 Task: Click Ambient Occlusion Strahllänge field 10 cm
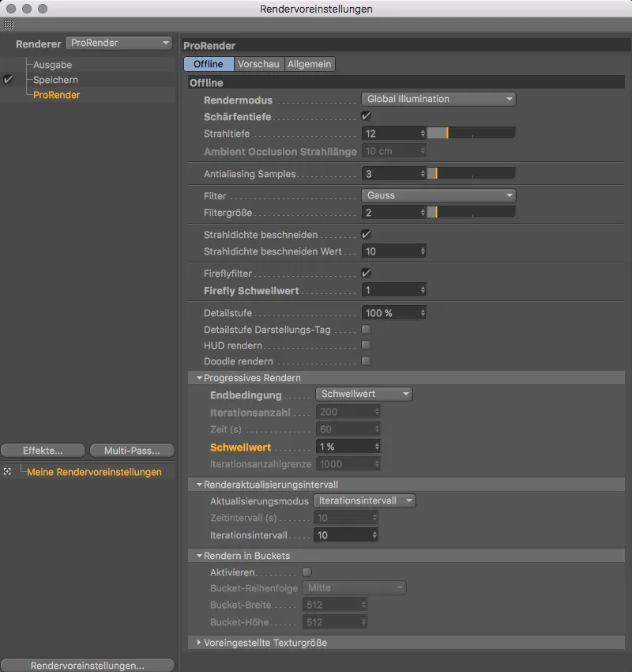pyautogui.click(x=394, y=151)
